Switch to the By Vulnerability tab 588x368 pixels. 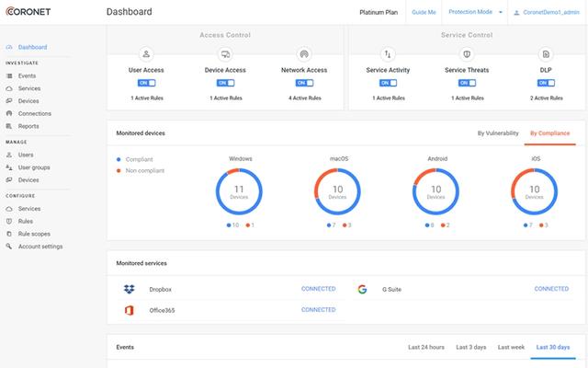click(497, 133)
